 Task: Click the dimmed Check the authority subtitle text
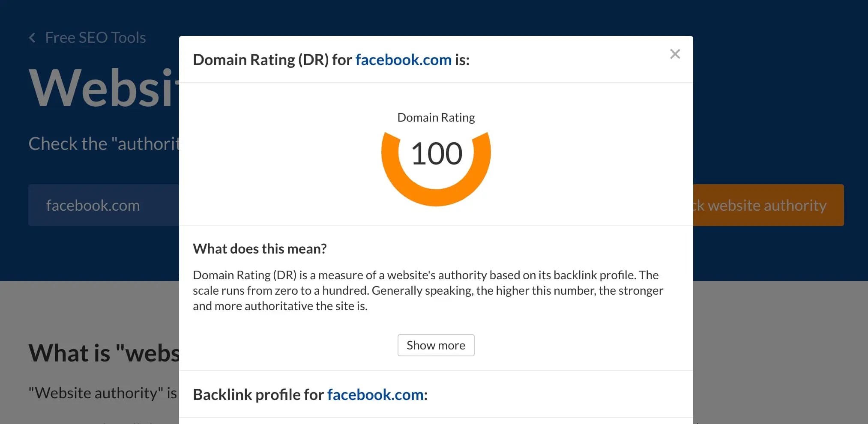pos(104,143)
